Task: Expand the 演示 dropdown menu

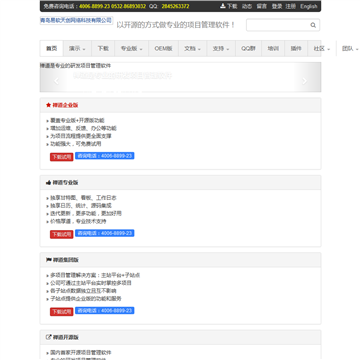Action: tap(77, 49)
